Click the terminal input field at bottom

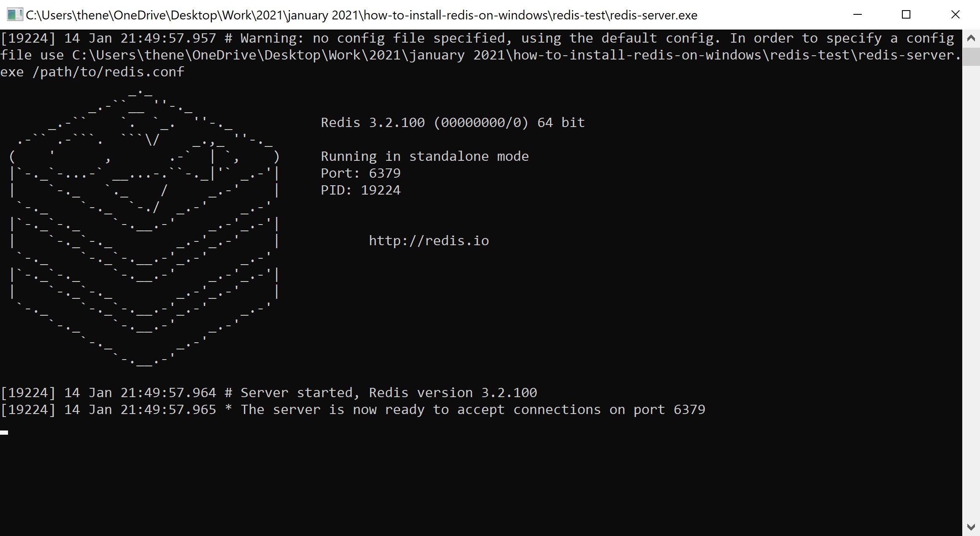5,430
